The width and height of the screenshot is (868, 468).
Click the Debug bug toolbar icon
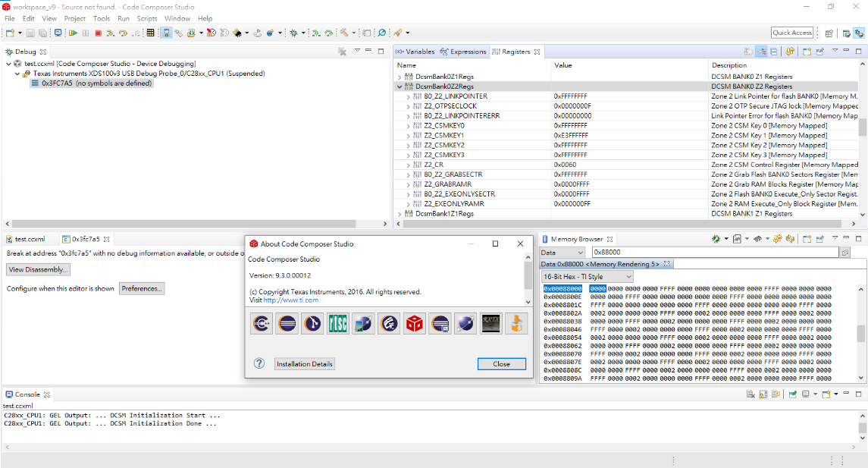coord(293,33)
